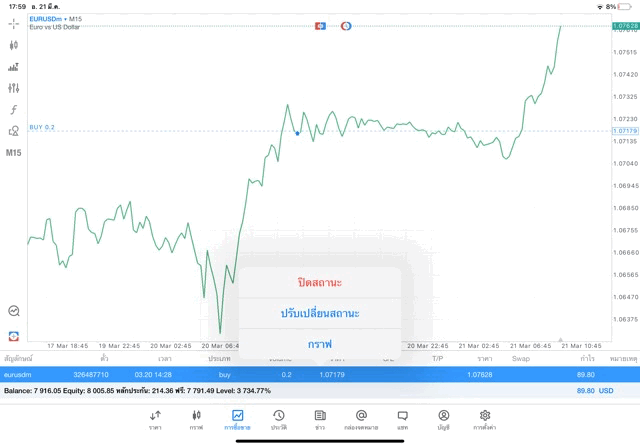
Task: Open the settings gear tab
Action: coord(484,420)
